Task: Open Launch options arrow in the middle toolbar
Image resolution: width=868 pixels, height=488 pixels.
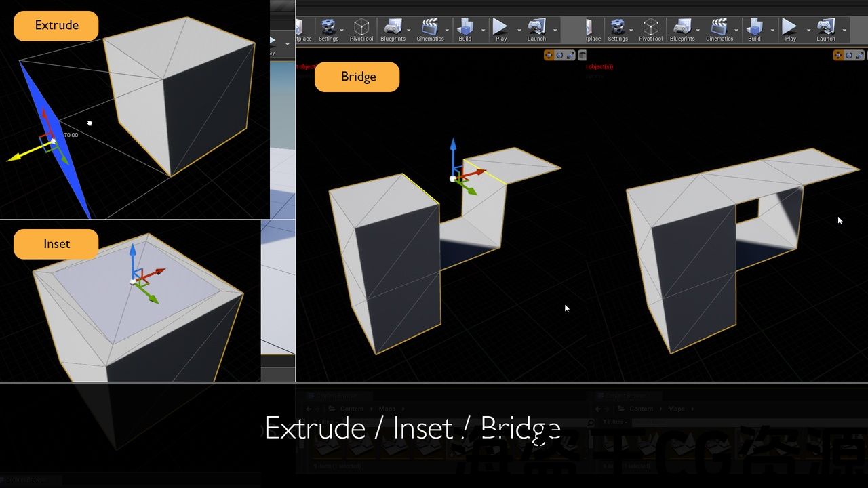Action: [555, 30]
